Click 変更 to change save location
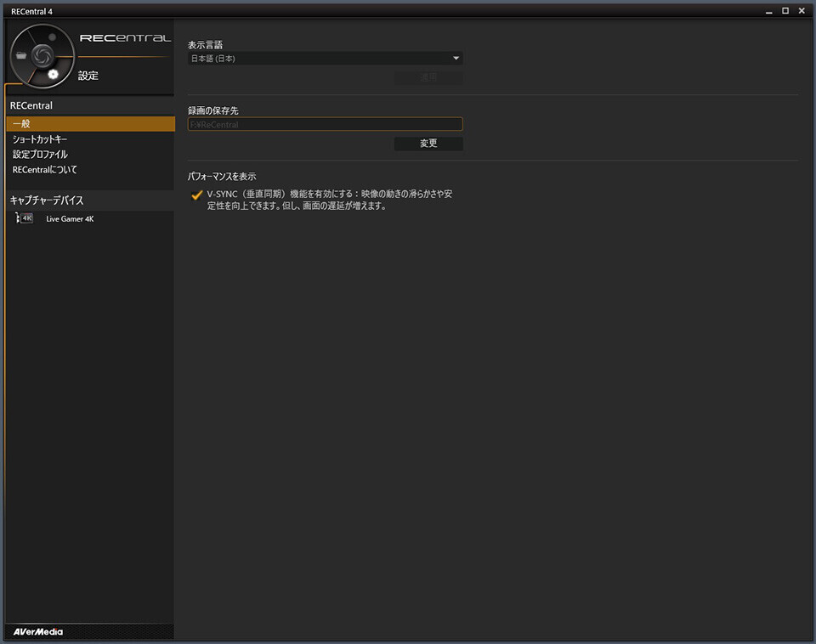816x644 pixels. click(428, 144)
